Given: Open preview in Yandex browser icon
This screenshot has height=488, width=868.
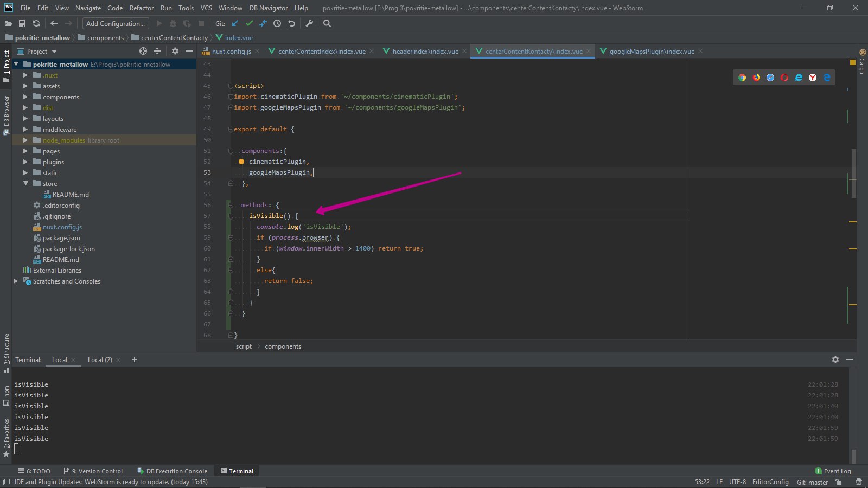Looking at the screenshot, I should (x=813, y=78).
